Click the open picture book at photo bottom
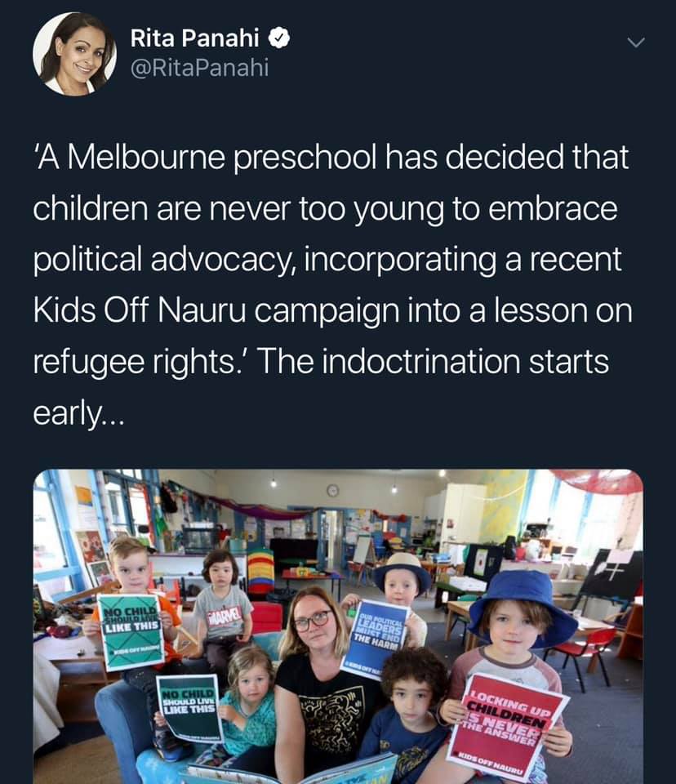Image resolution: width=676 pixels, height=784 pixels. (x=295, y=773)
